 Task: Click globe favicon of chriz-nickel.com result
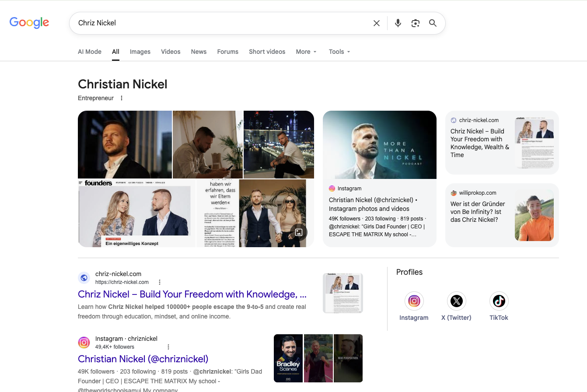pos(84,278)
